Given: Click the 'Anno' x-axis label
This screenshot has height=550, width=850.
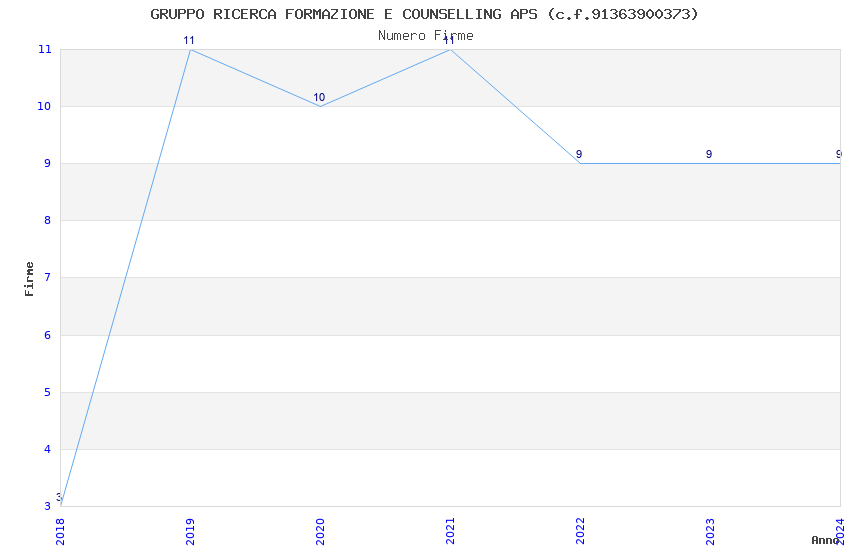Looking at the screenshot, I should click(825, 540).
